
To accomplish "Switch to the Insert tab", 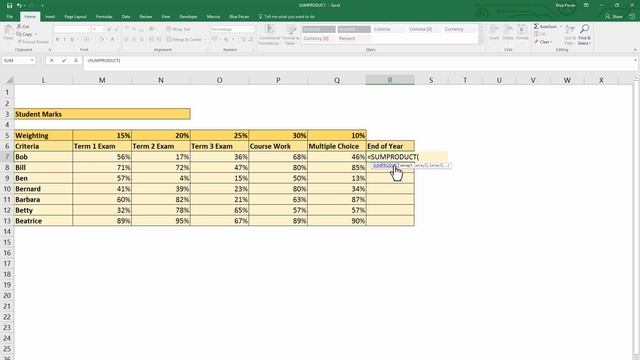I will (50, 16).
